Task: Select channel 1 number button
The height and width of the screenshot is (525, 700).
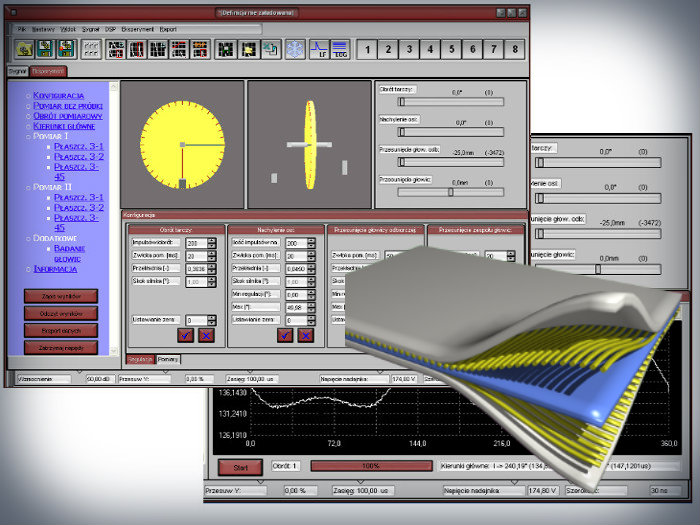Action: tap(369, 48)
